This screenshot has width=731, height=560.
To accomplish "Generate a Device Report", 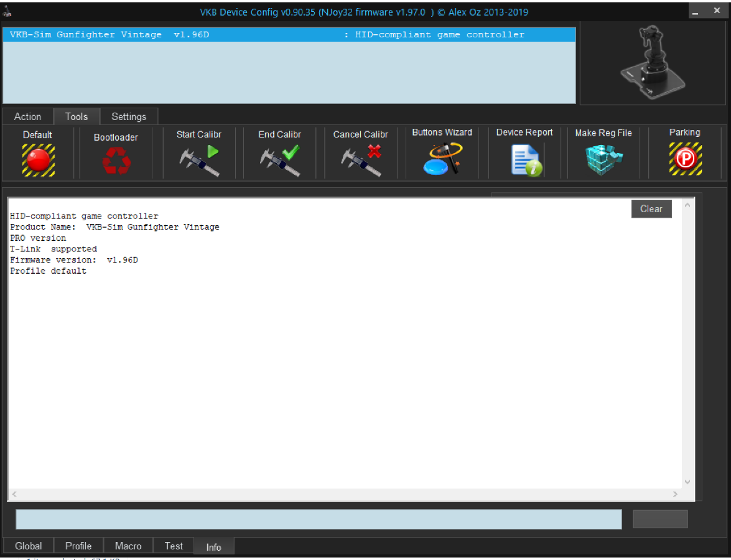I will click(525, 159).
